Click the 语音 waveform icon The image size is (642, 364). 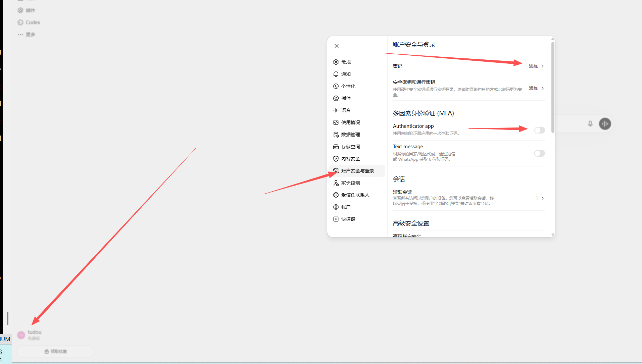pyautogui.click(x=336, y=110)
